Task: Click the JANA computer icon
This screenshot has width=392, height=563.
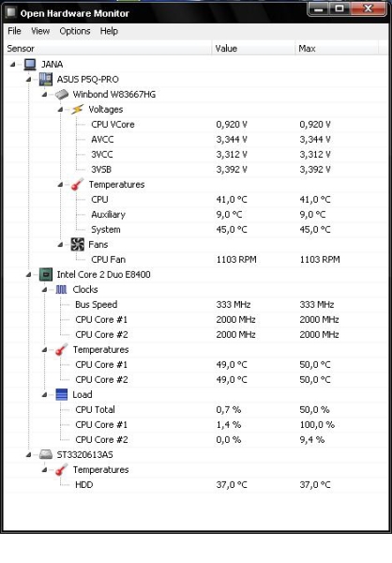Action: click(30, 65)
